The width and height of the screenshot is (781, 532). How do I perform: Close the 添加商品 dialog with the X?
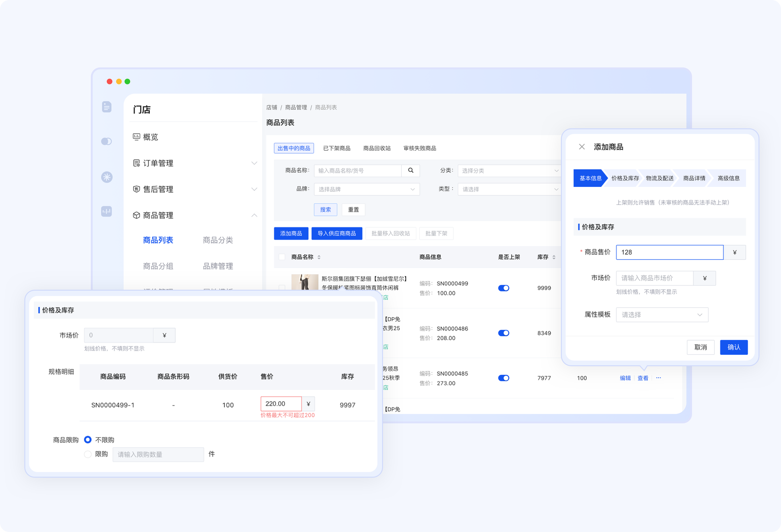click(x=582, y=146)
